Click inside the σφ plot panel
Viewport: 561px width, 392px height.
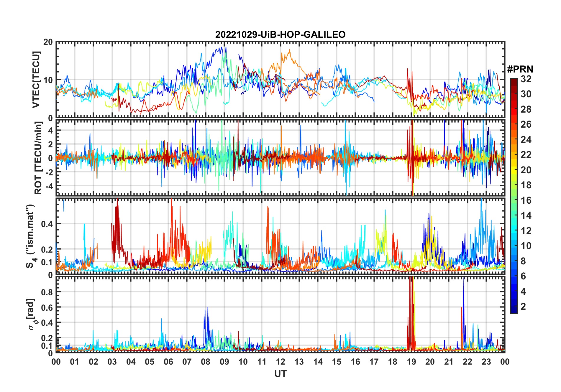click(280, 314)
